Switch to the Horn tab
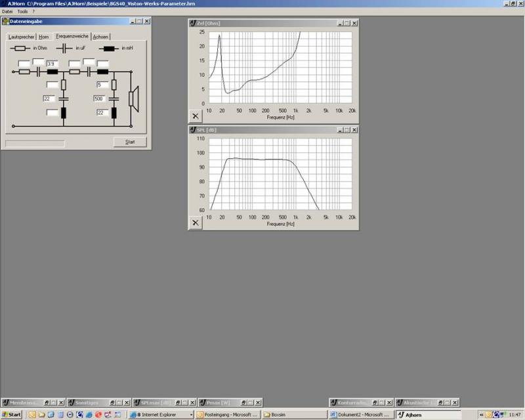Image resolution: width=525 pixels, height=420 pixels. tap(44, 37)
